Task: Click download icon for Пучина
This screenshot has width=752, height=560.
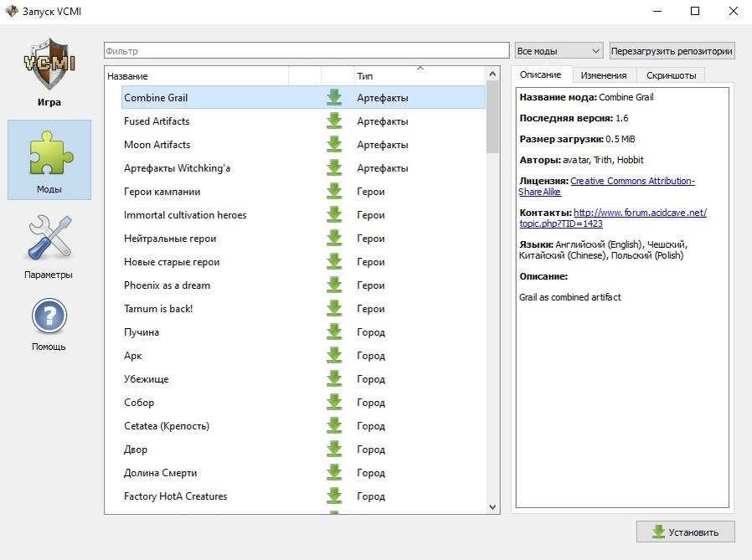Action: point(334,331)
